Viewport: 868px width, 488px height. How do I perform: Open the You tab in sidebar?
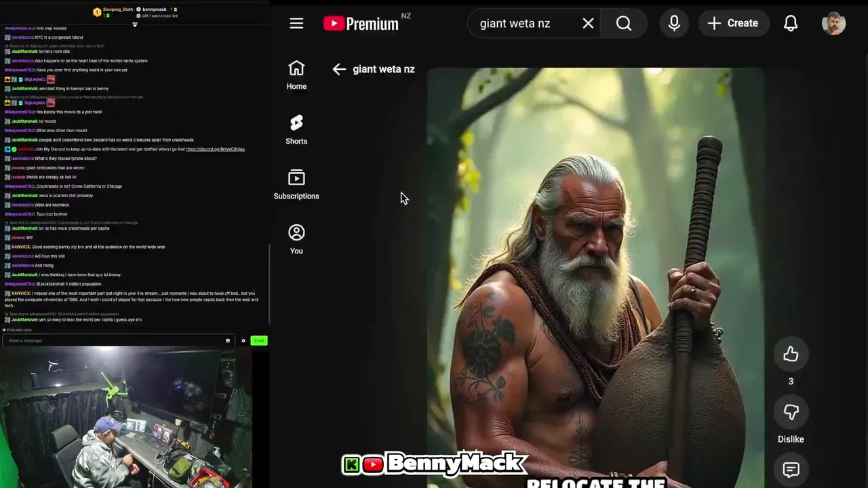(296, 240)
